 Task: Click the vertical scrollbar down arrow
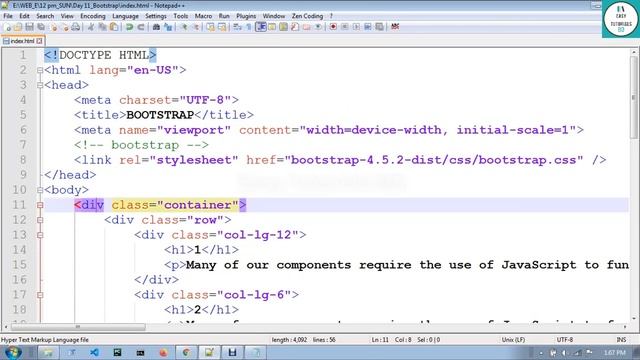coord(634,319)
